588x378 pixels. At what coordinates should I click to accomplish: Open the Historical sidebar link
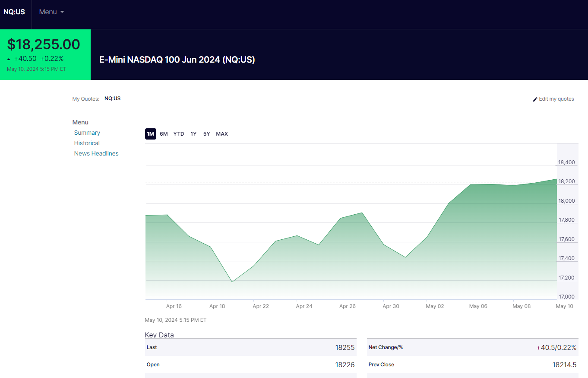click(x=87, y=143)
